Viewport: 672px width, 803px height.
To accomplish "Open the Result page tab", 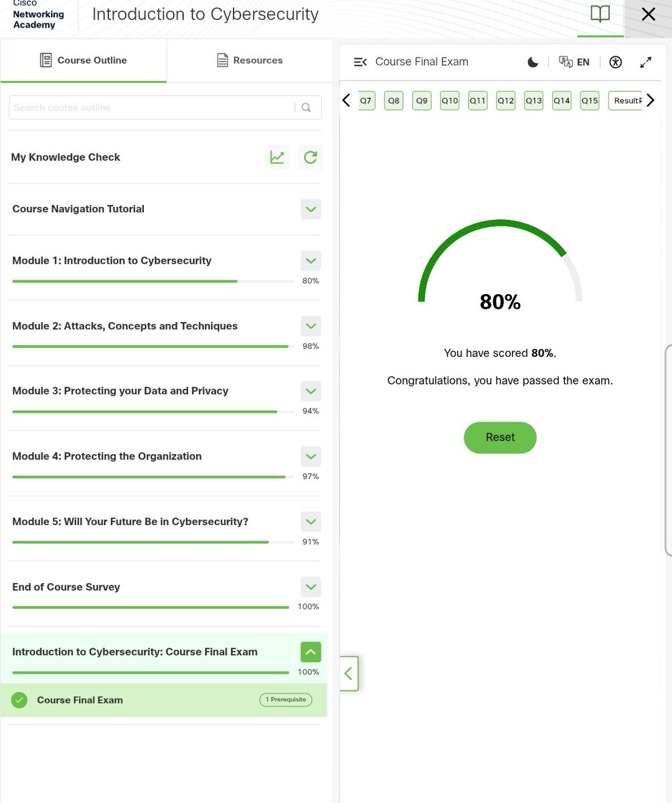I will coord(626,101).
